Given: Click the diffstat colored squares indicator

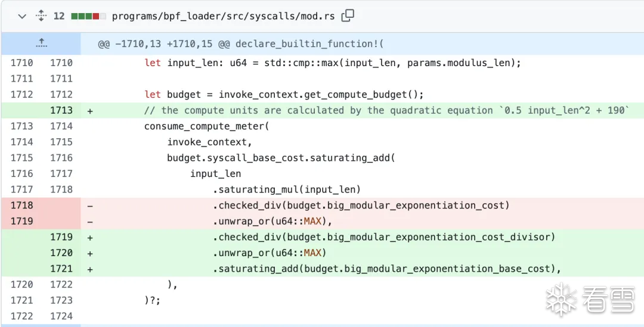Looking at the screenshot, I should pyautogui.click(x=88, y=17).
